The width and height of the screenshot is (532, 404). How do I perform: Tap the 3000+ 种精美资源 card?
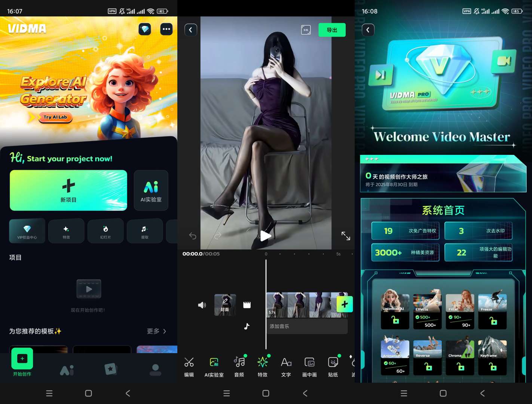pyautogui.click(x=405, y=252)
